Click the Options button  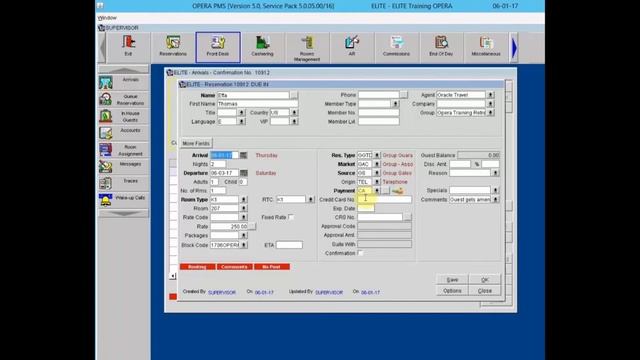(452, 291)
